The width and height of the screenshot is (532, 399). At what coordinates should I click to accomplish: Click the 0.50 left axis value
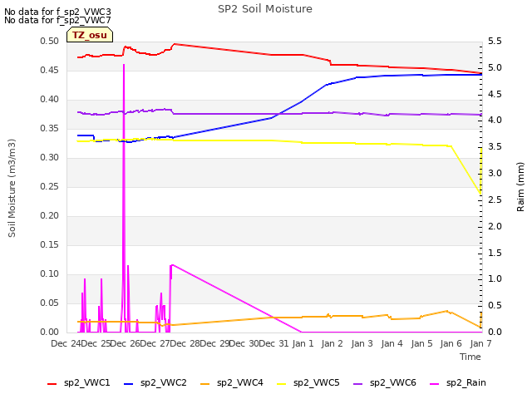tap(50, 41)
